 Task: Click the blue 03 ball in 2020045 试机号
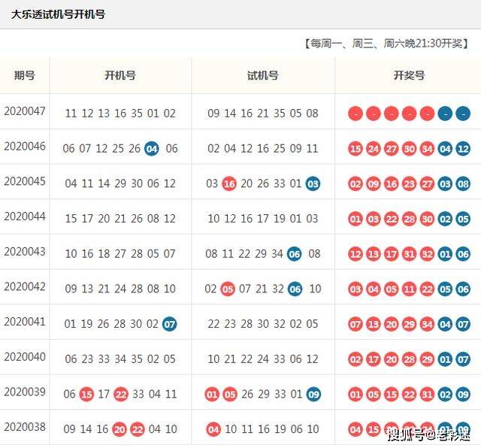tap(313, 184)
